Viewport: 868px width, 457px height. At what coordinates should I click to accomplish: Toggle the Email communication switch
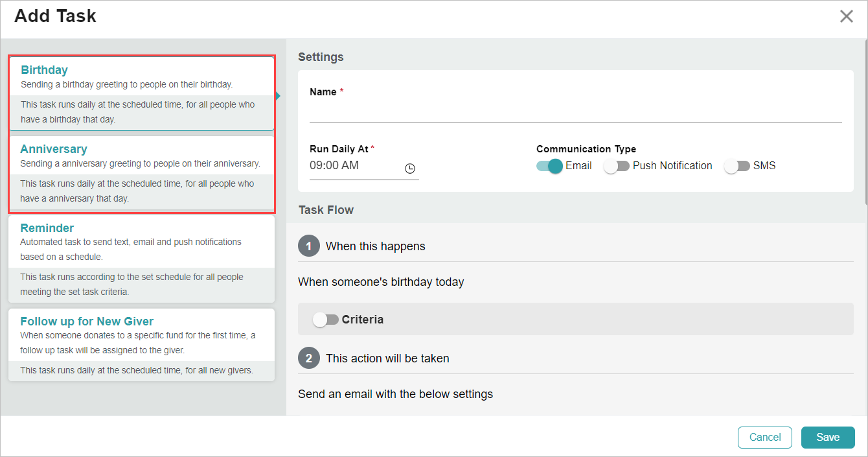coord(549,166)
